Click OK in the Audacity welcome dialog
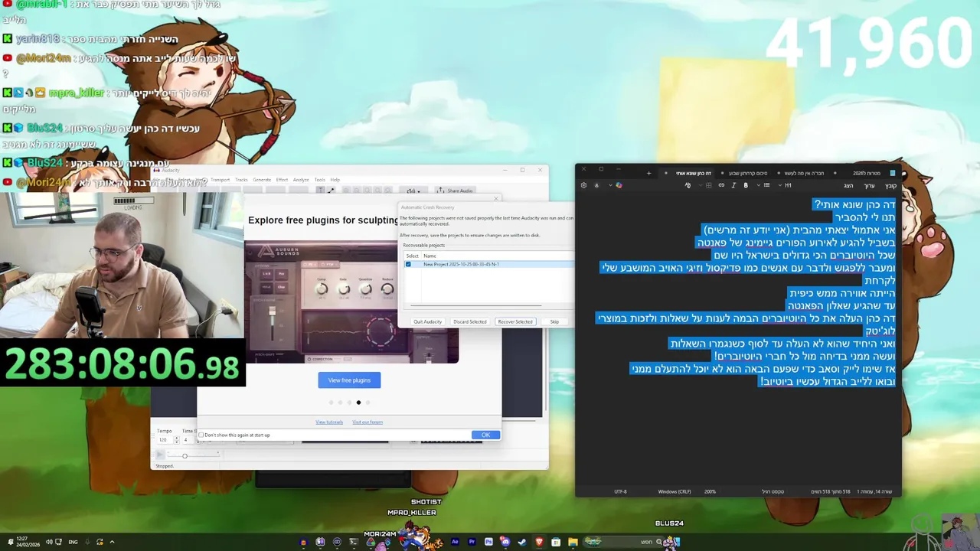 485,435
